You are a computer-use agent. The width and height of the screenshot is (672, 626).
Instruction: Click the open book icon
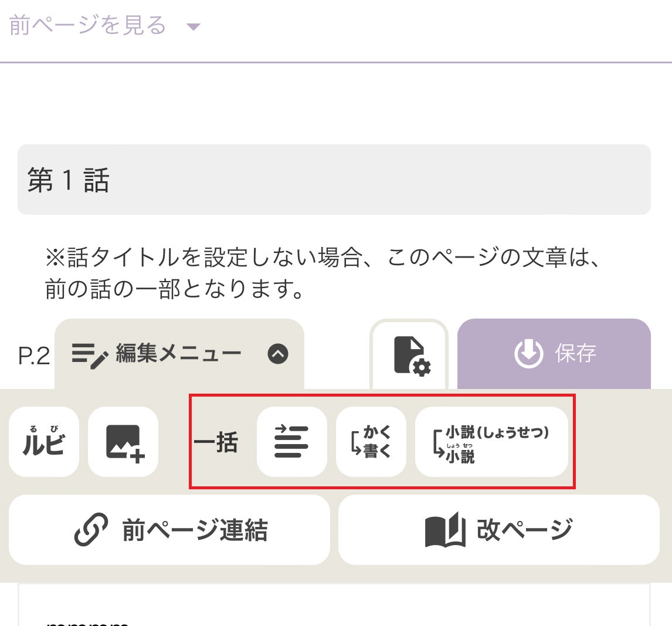[445, 530]
